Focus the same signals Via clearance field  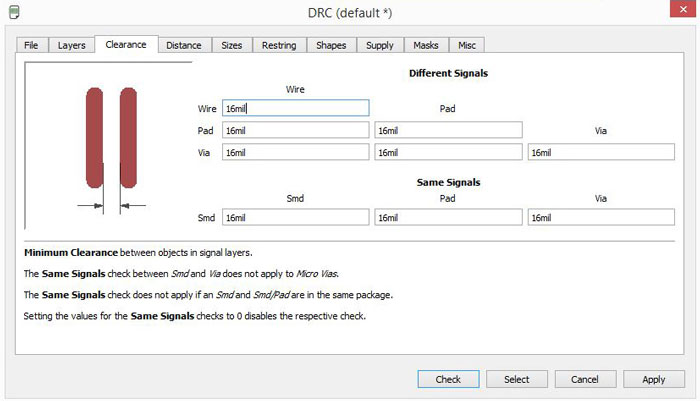coord(601,217)
